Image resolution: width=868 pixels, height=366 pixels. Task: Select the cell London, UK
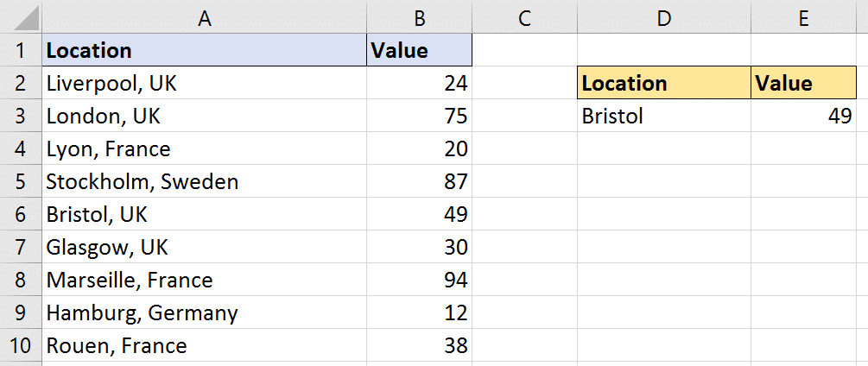pos(205,117)
